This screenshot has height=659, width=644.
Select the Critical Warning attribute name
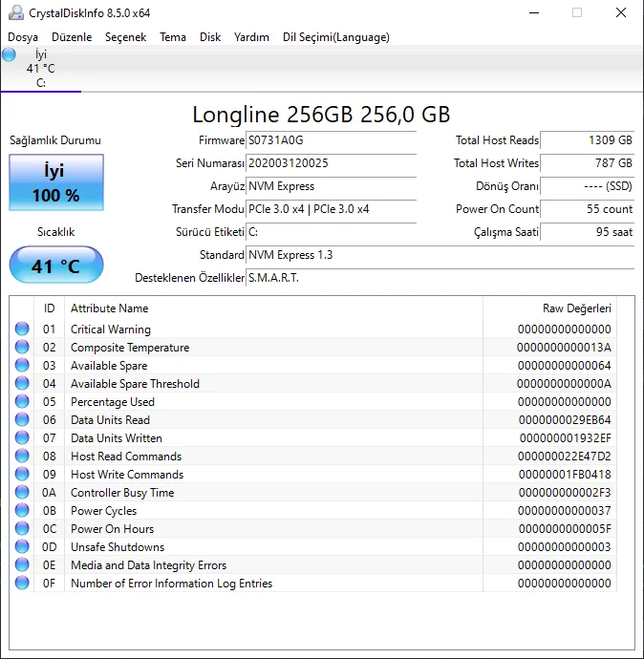111,329
